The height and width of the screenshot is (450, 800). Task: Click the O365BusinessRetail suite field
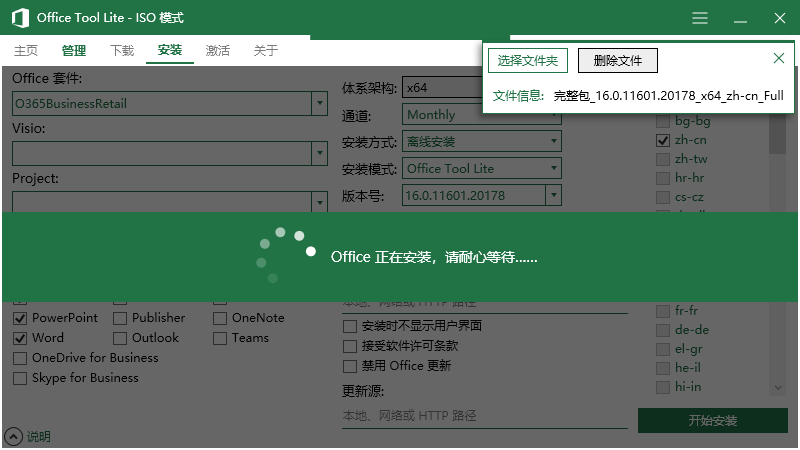click(162, 104)
